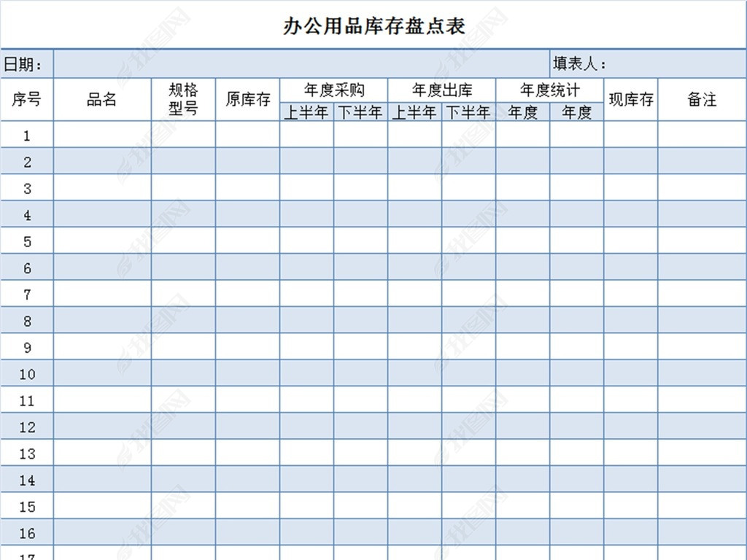Select the 现库存 header cell
This screenshot has width=747, height=560.
tap(630, 100)
